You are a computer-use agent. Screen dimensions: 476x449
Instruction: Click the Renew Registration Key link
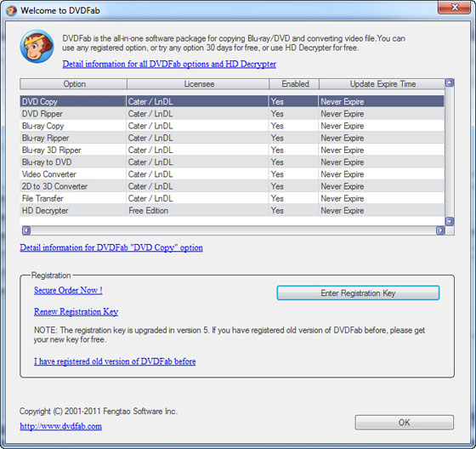(x=76, y=312)
